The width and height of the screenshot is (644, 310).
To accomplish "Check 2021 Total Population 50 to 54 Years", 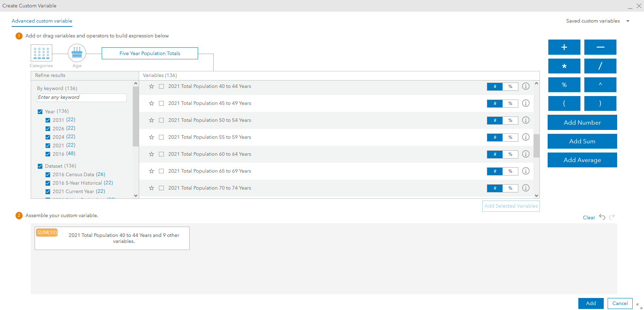I will (x=161, y=120).
